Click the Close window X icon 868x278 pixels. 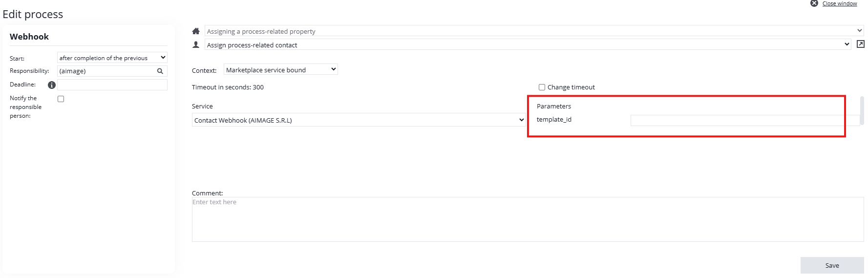814,3
